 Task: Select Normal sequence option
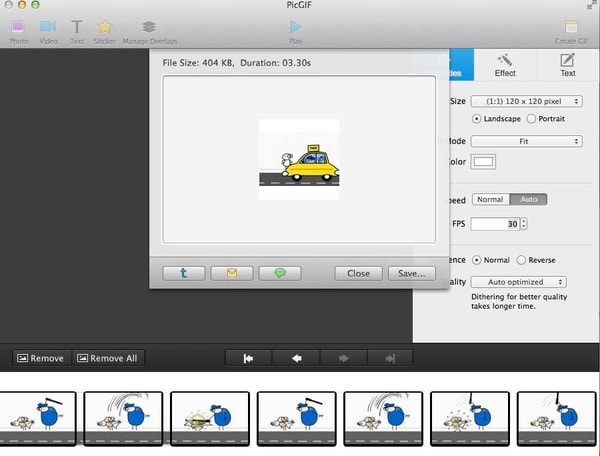tap(491, 260)
